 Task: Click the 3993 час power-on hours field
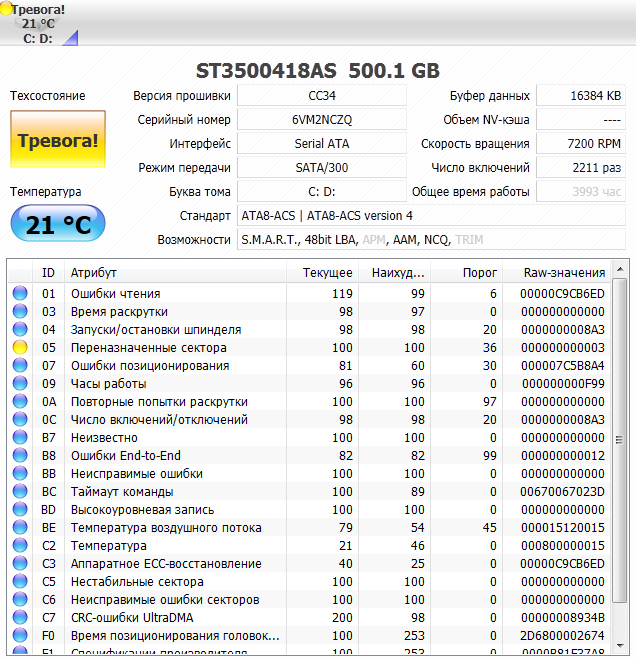[581, 192]
